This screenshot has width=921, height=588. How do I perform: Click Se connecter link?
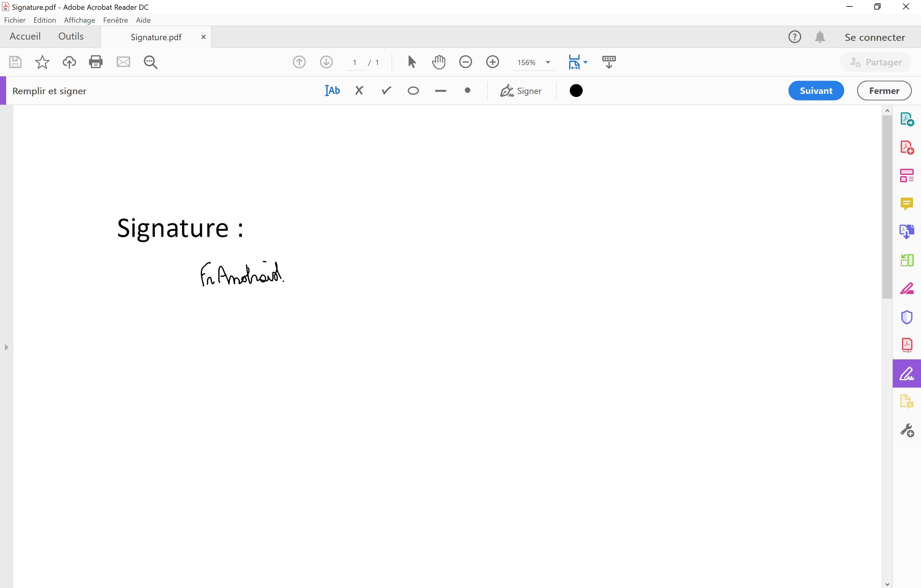pos(875,37)
